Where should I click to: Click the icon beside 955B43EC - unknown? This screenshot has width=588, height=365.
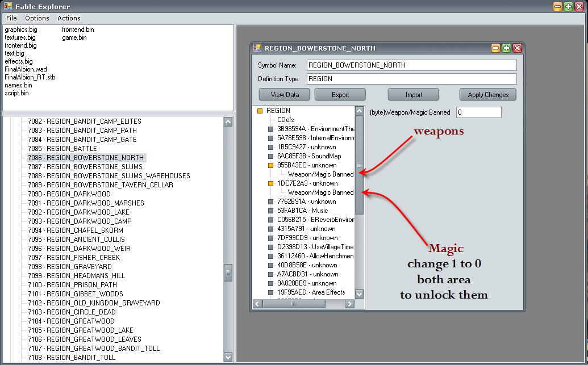pos(271,165)
